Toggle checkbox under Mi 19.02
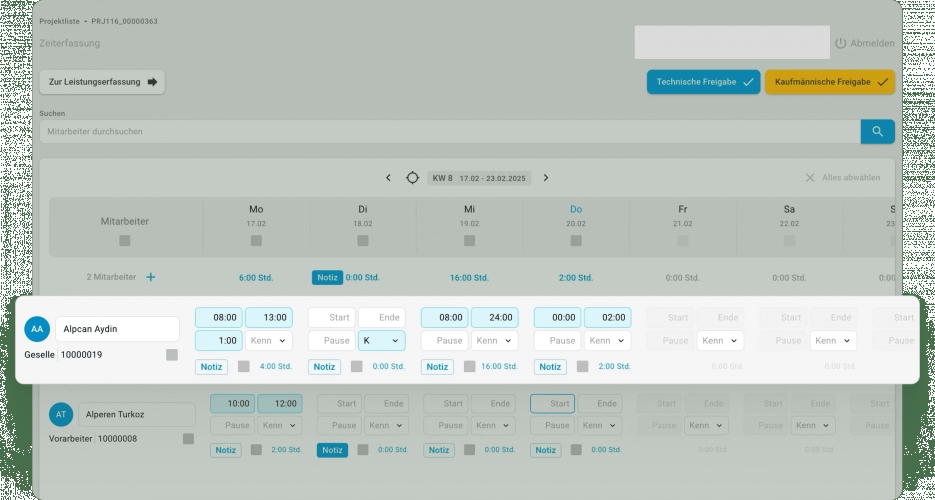Screen dimensions: 935x500 [x=469, y=241]
